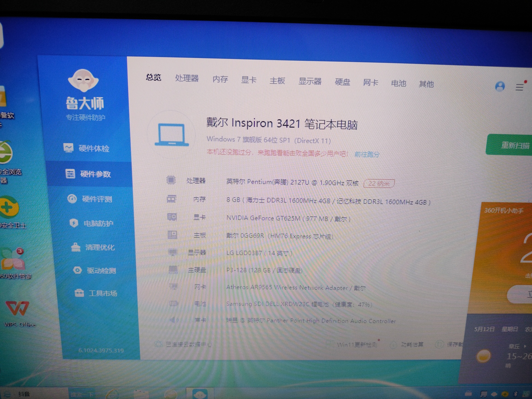This screenshot has height=399, width=532.
Task: Switch to the 显卡 tab
Action: [249, 80]
